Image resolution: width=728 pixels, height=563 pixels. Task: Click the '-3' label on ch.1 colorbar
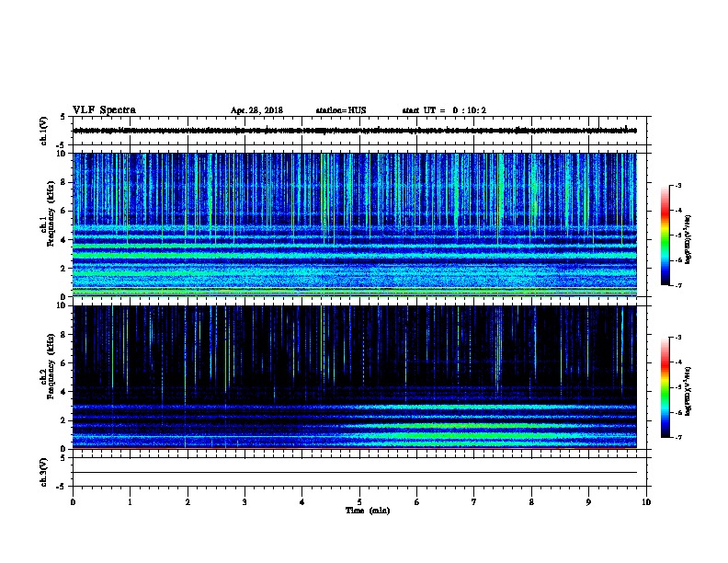(677, 185)
